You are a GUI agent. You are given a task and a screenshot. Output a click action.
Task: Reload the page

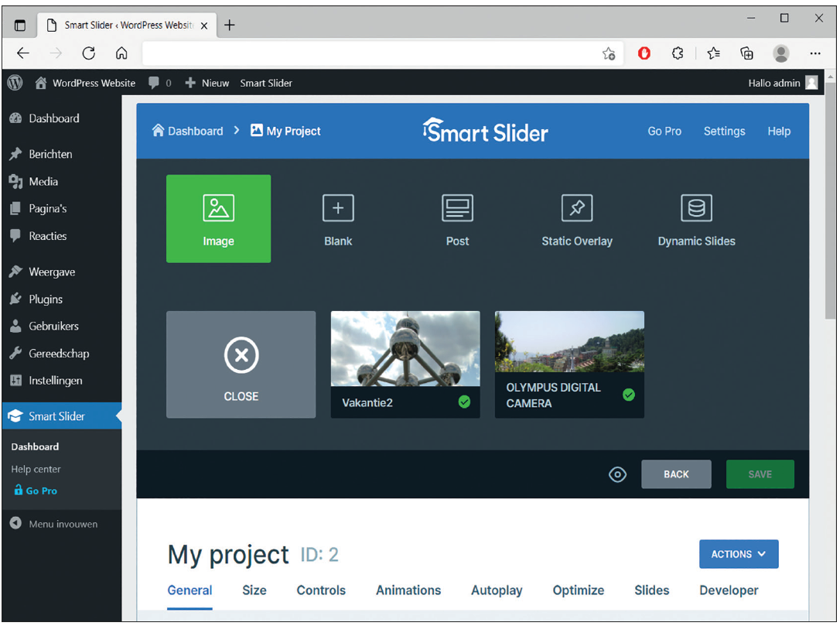coord(89,53)
